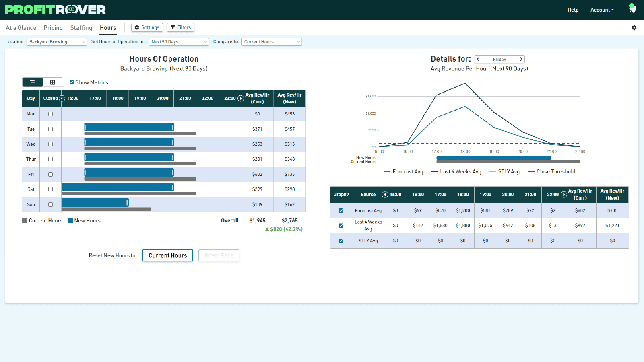Screen dimensions: 644x362
Task: Click the notification icon in header
Action: (632, 9)
